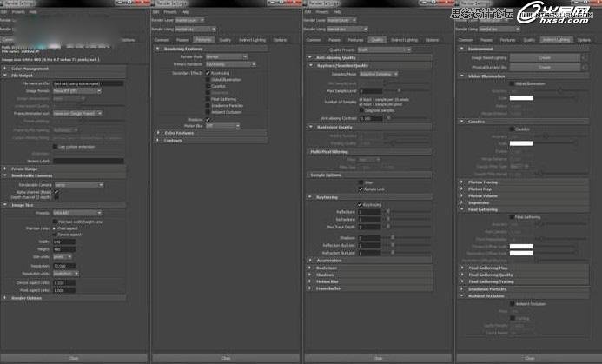Viewport: 602px width, 364px height.
Task: Open the Sampling Mode dropdown
Action: 379,75
